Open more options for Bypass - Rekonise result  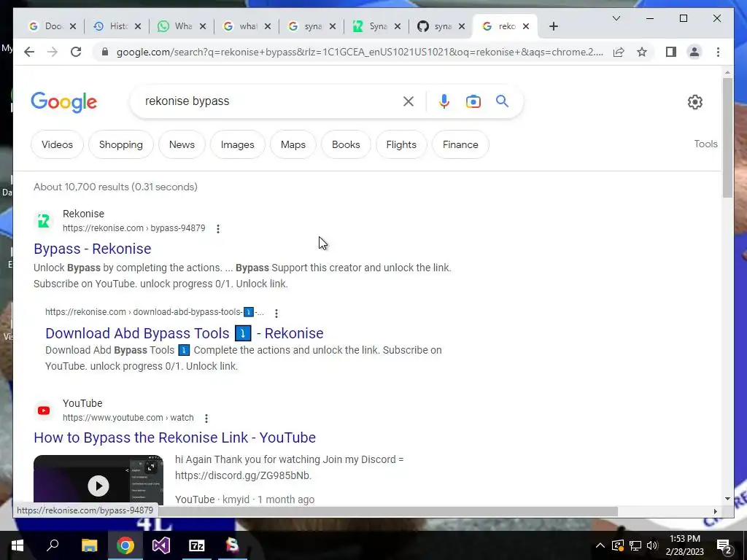(x=217, y=228)
